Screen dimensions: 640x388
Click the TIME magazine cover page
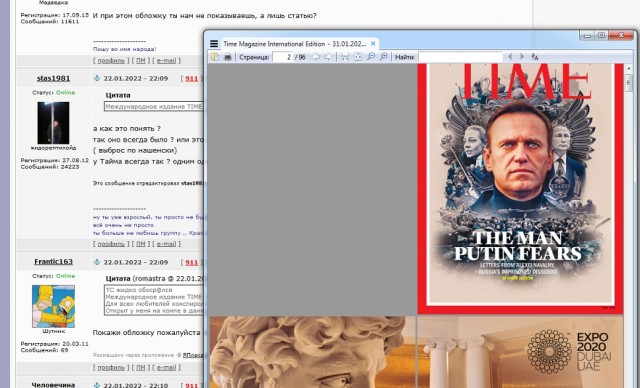pos(520,188)
